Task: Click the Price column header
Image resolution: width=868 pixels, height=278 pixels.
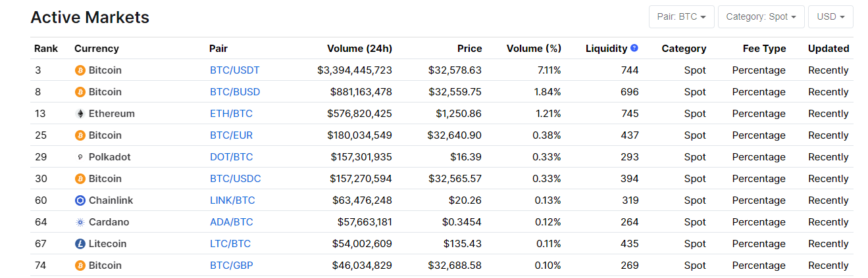Action: [469, 49]
